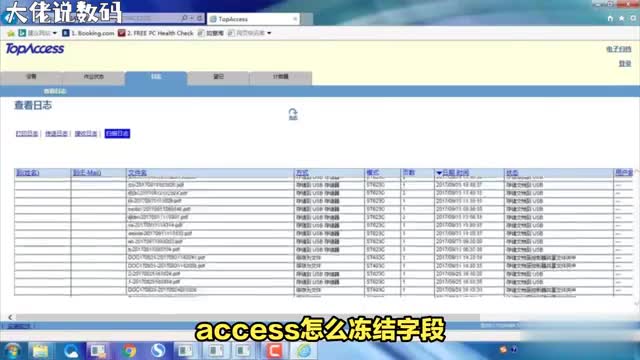Open the 打印日志 link

tap(27, 133)
